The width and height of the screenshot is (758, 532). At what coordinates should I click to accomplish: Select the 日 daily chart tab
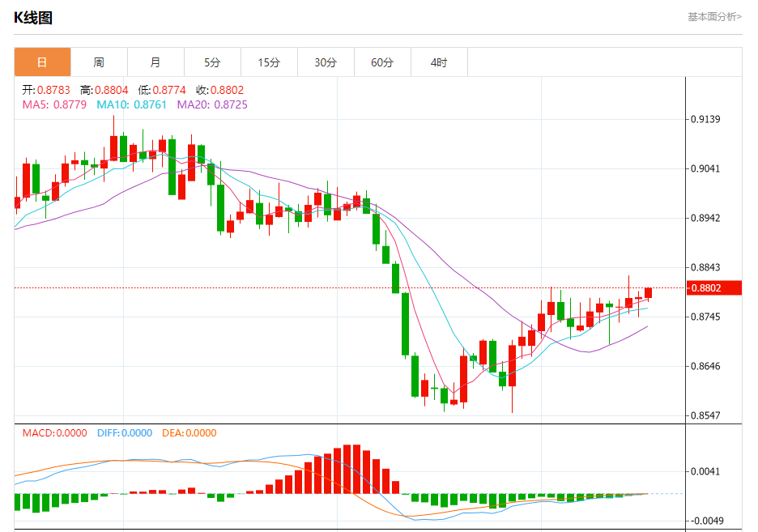(x=43, y=62)
